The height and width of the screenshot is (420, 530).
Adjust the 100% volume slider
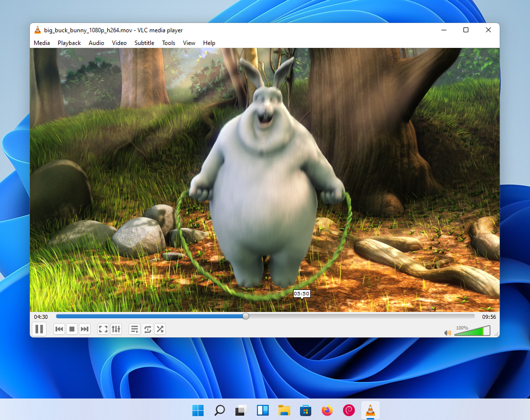coord(473,331)
